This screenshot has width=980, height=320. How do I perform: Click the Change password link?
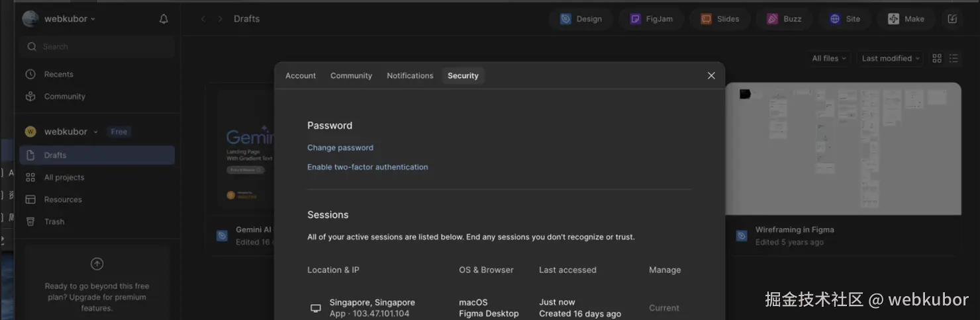click(340, 148)
